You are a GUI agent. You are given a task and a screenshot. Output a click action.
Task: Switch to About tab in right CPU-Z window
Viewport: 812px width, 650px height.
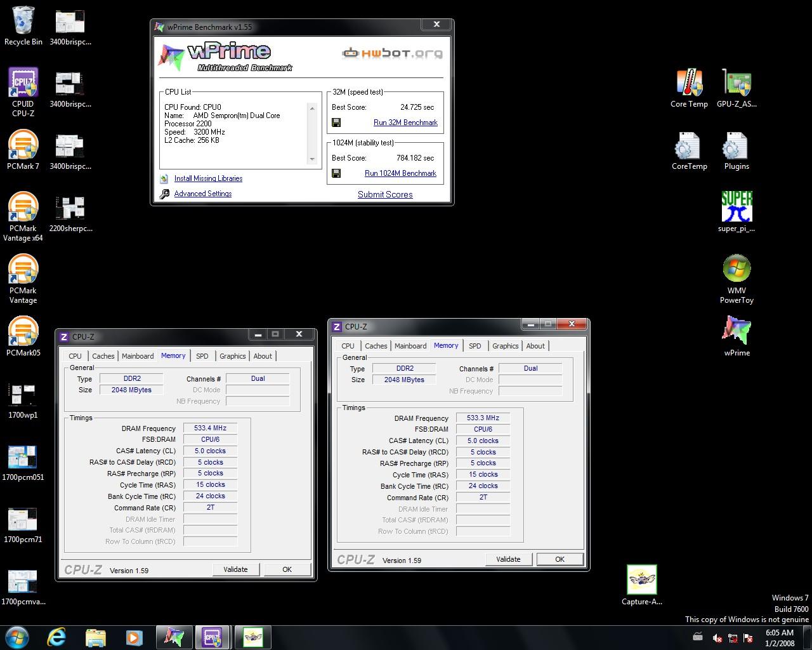[x=535, y=346]
